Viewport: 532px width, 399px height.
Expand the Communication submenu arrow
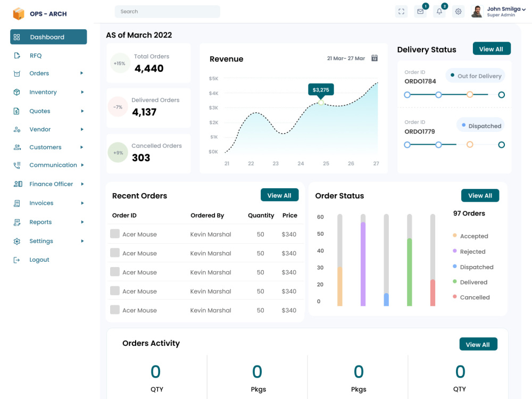point(82,165)
